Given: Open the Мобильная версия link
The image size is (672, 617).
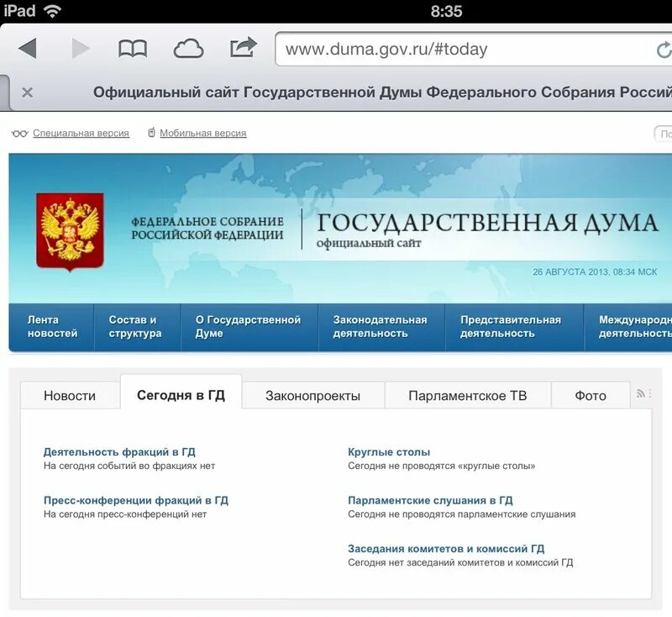Looking at the screenshot, I should pos(203,134).
